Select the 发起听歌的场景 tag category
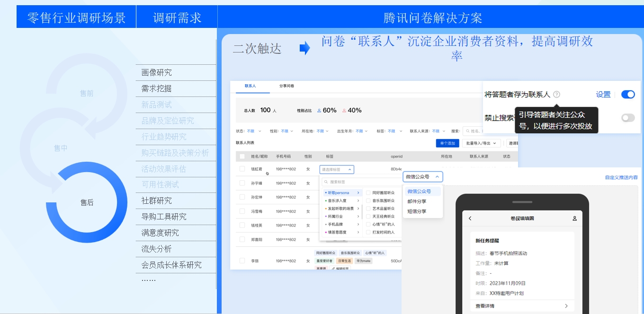Screen dimensions: 644x314 [x=342, y=209]
